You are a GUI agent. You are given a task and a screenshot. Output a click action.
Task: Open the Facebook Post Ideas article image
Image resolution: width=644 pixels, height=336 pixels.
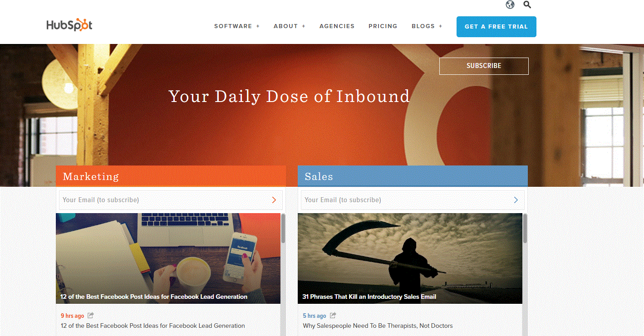pyautogui.click(x=168, y=258)
